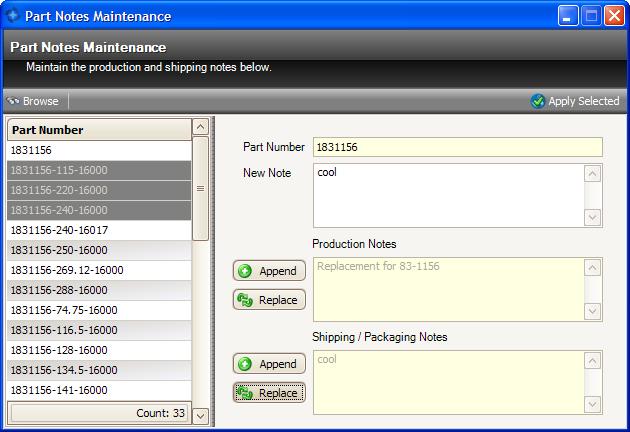Image resolution: width=630 pixels, height=432 pixels.
Task: Click Replace icon beside Production Notes
Action: [245, 300]
